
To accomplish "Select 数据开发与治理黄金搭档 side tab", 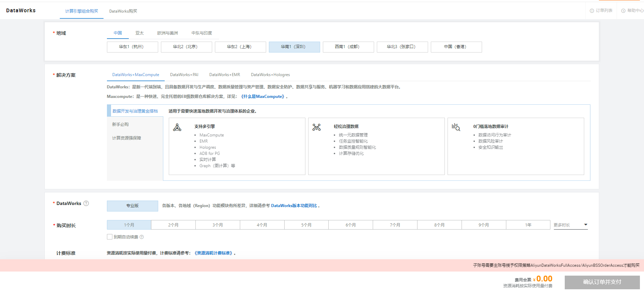I will point(135,111).
